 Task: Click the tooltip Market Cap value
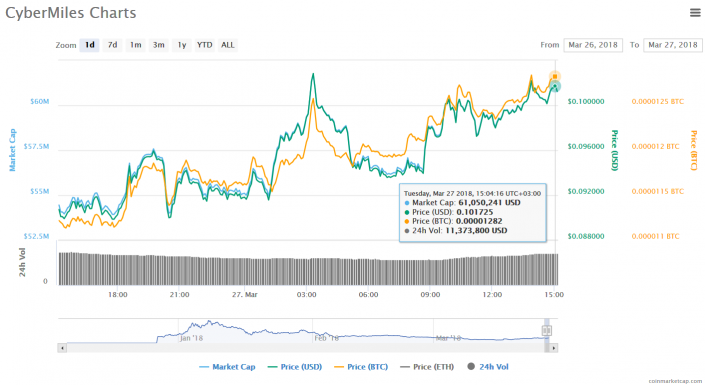point(489,203)
